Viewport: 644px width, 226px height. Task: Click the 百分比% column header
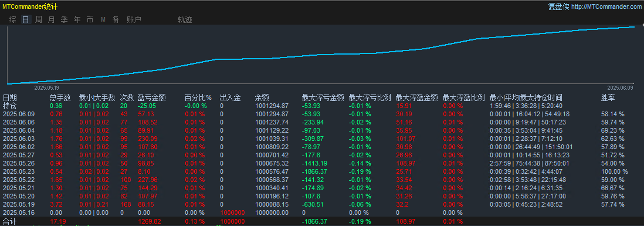click(198, 98)
